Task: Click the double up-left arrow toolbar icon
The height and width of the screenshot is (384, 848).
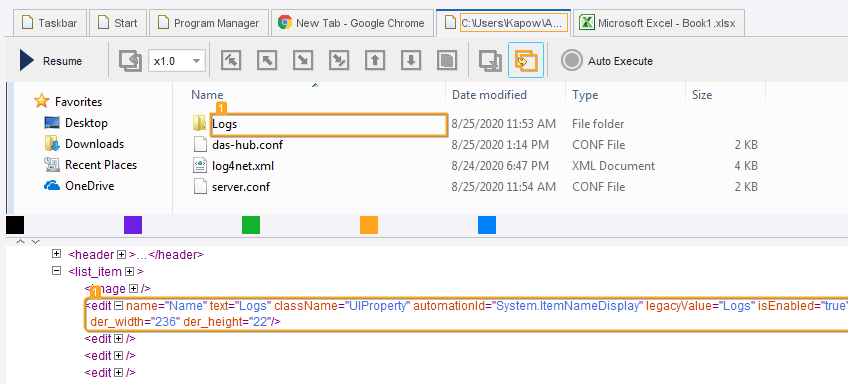Action: point(231,61)
